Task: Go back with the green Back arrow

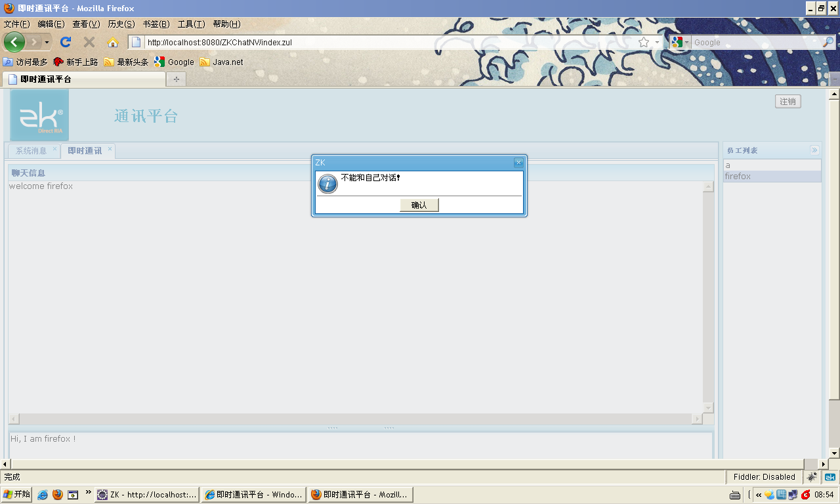Action: coord(14,42)
